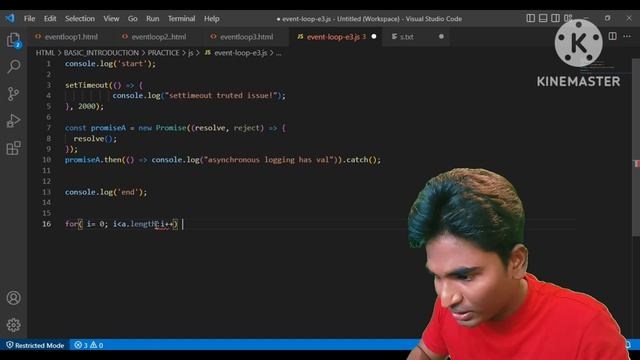Viewport: 640px width, 360px height.
Task: Open the Edit menu
Action: [50, 19]
